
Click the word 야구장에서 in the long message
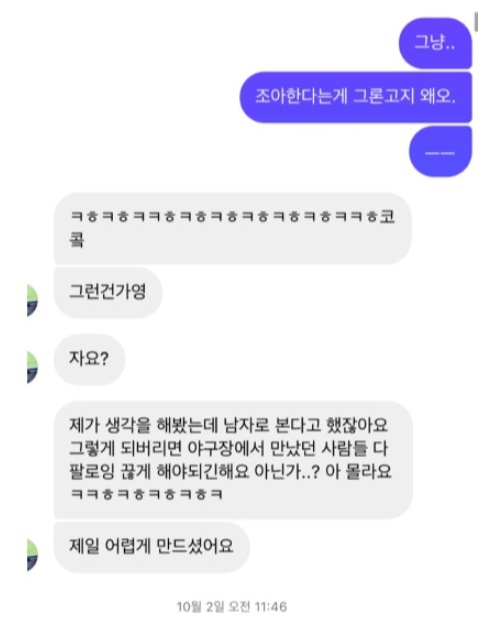point(226,448)
